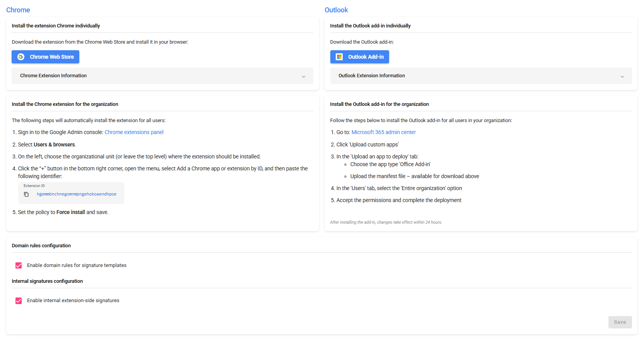Screen dimensions: 644x340
Task: Click the Chrome section heading
Action: coord(18,10)
